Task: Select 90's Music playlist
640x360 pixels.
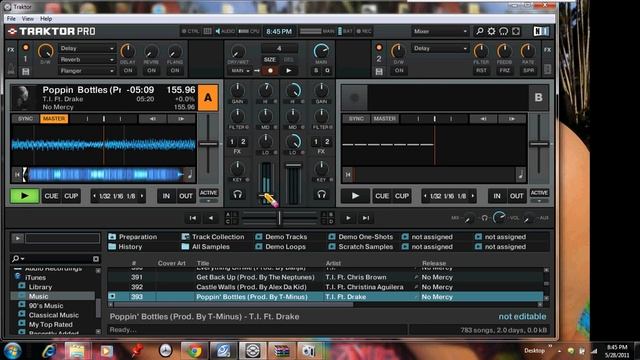Action: pyautogui.click(x=46, y=306)
